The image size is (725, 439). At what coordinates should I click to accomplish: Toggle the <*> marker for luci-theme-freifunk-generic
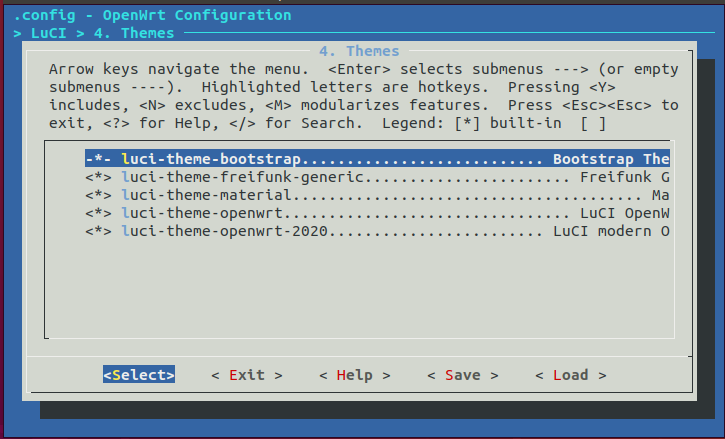pyautogui.click(x=98, y=177)
